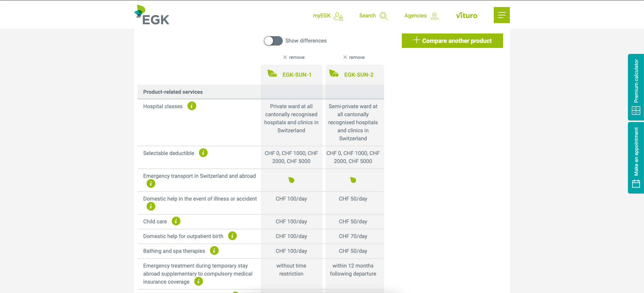This screenshot has height=293, width=644.
Task: Show info for Emergency treatment abroad
Action: point(199,281)
